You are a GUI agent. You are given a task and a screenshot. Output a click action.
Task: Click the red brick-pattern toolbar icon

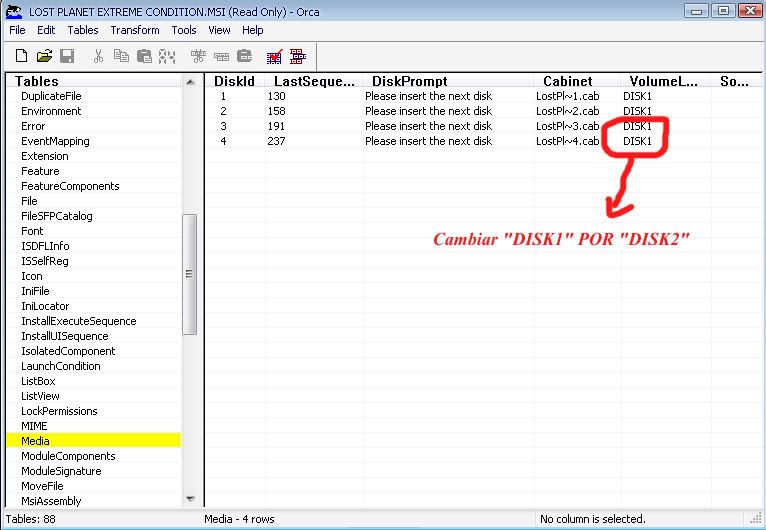pos(298,56)
